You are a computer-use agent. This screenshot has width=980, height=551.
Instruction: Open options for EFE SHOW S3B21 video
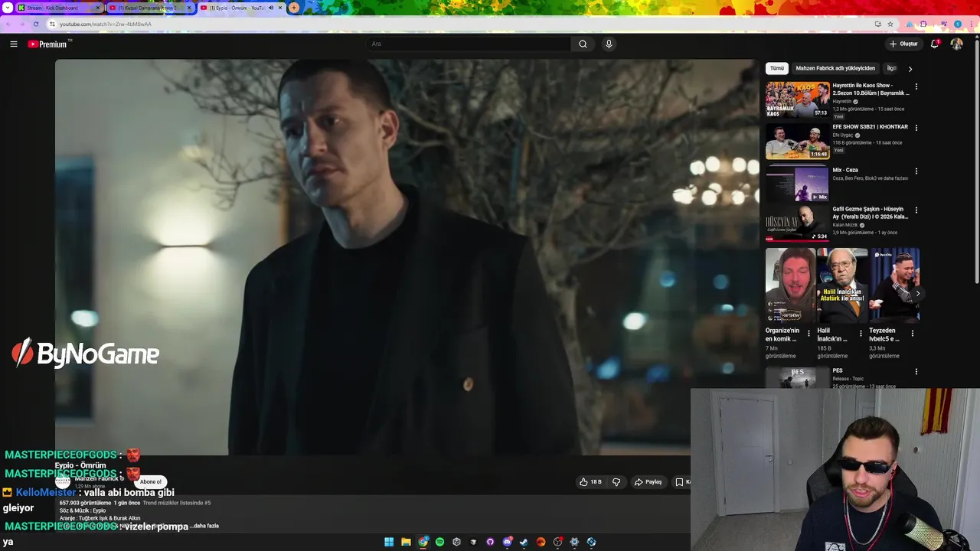click(916, 128)
